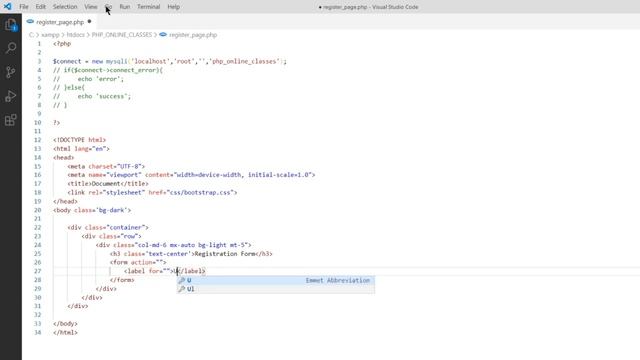
Task: Select the register_page.php editor tab
Action: click(x=60, y=22)
